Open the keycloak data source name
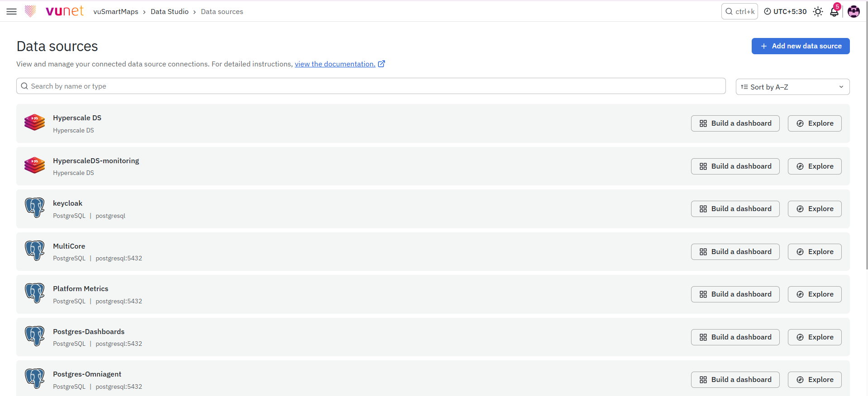This screenshot has width=868, height=396. pyautogui.click(x=67, y=203)
